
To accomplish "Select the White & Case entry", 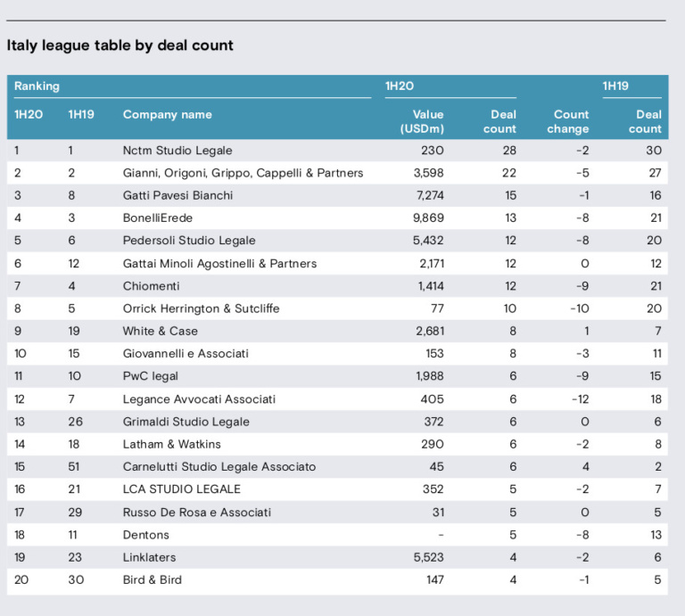I will pos(161,332).
